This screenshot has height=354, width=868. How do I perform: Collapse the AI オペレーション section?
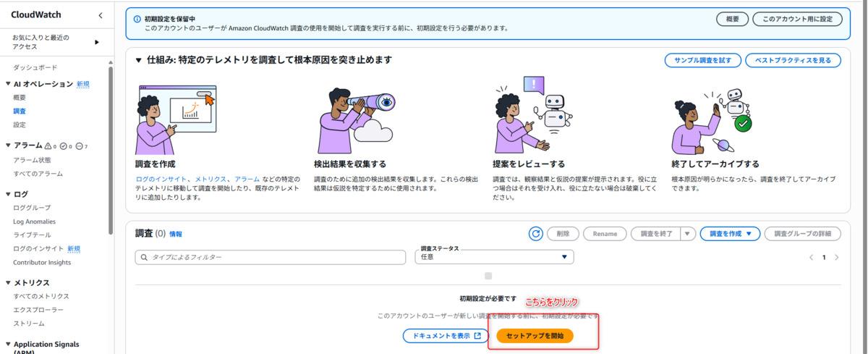(7, 84)
